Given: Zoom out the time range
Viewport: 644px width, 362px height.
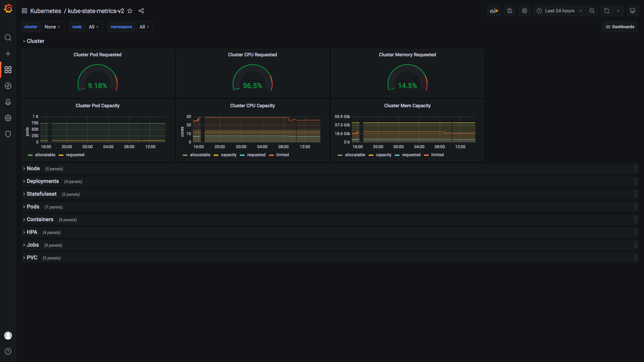Looking at the screenshot, I should tap(592, 11).
